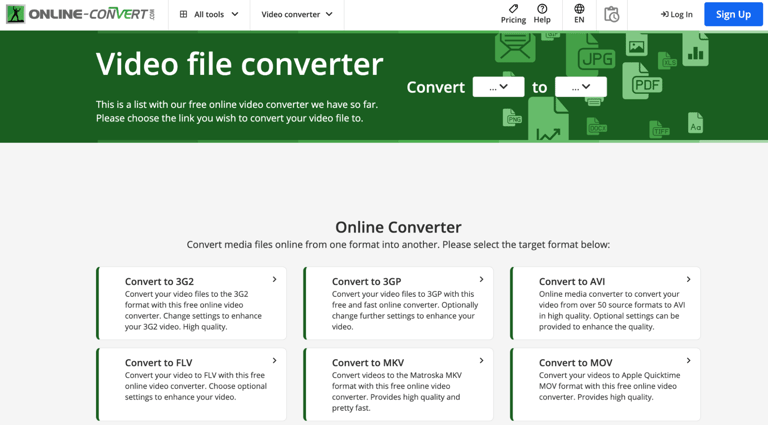This screenshot has height=425, width=768.
Task: Select the Convert to AVI title
Action: coord(571,282)
